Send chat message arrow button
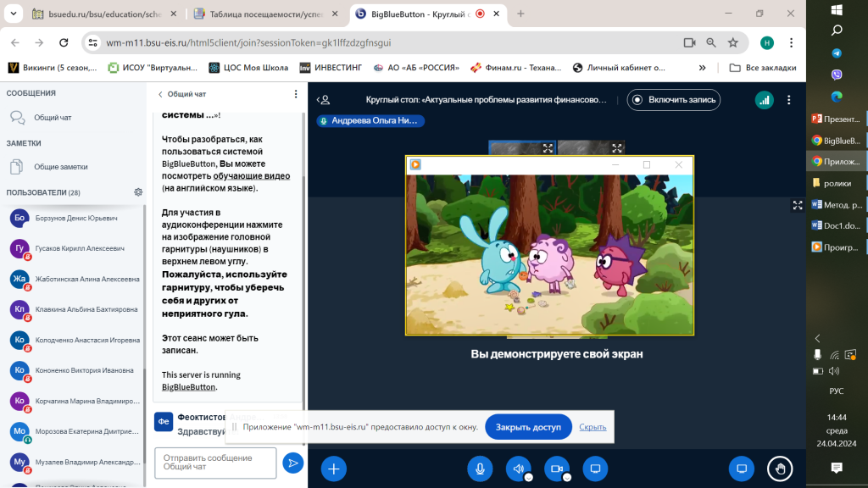868x488 pixels. 292,463
